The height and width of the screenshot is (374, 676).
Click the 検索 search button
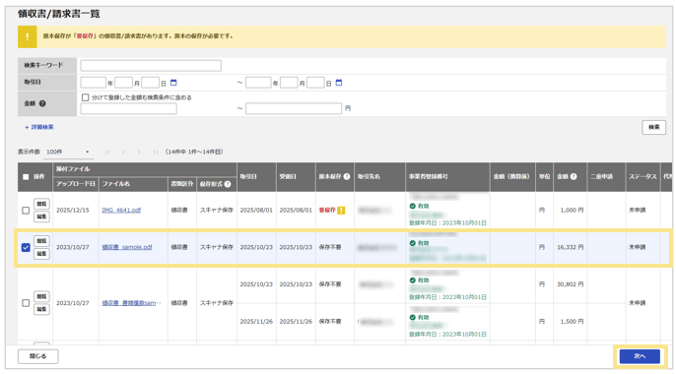[x=654, y=127]
